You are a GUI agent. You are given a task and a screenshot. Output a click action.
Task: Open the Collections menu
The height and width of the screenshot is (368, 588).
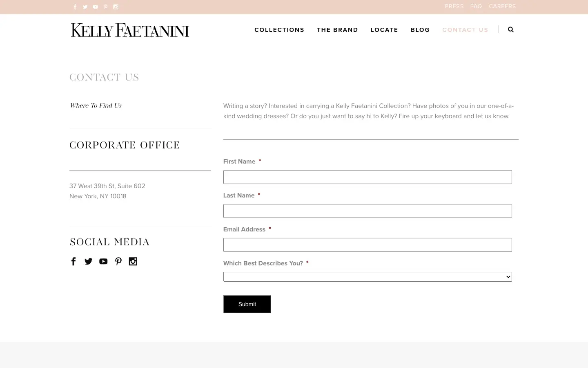point(279,30)
